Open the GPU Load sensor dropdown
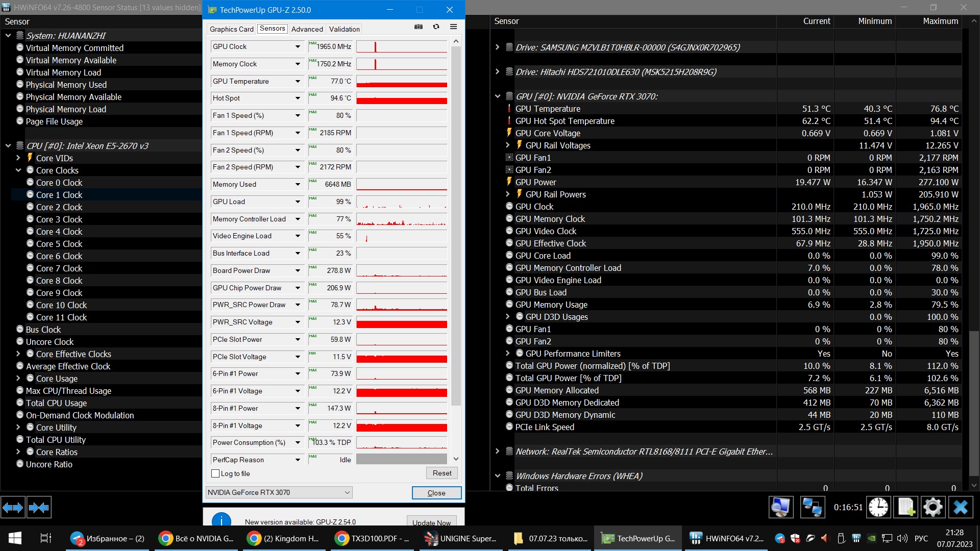The width and height of the screenshot is (980, 551). (298, 202)
